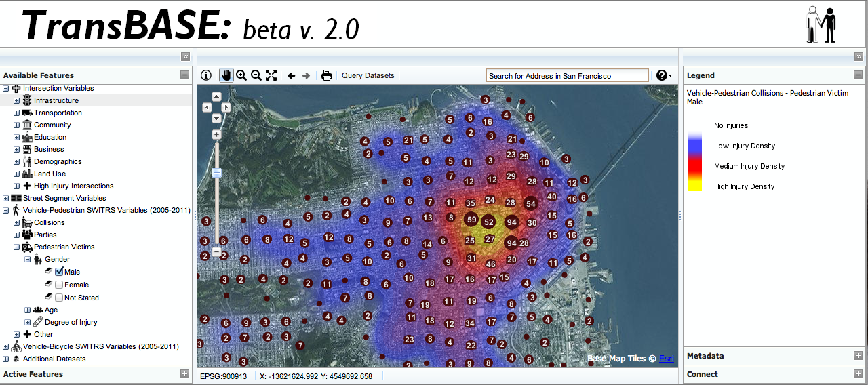Open the Esri link on the map
This screenshot has height=385, width=868.
coord(667,359)
